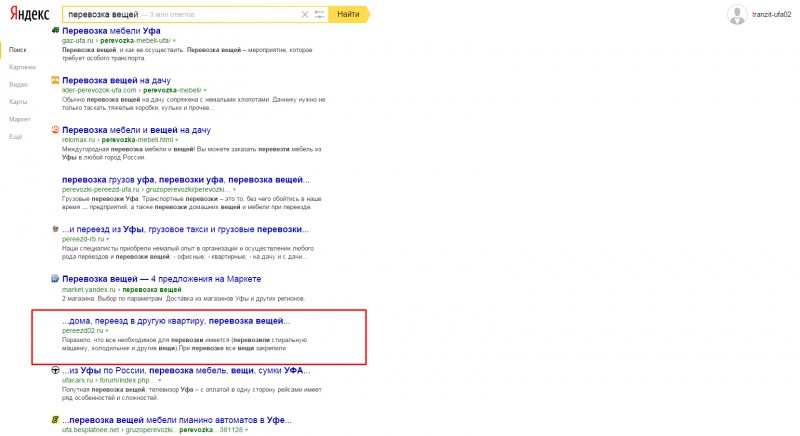Click the pereezd-rb.ru green URL
This screenshot has height=436, width=800.
[x=83, y=239]
